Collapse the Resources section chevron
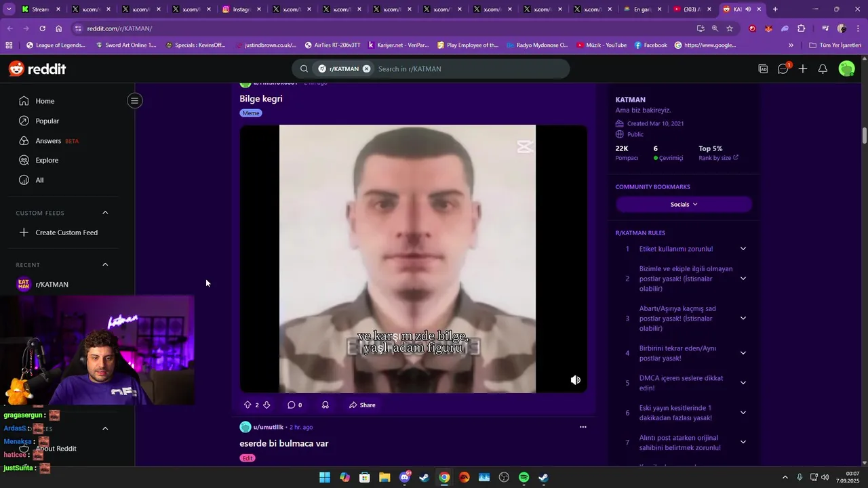The image size is (868, 488). 105,428
